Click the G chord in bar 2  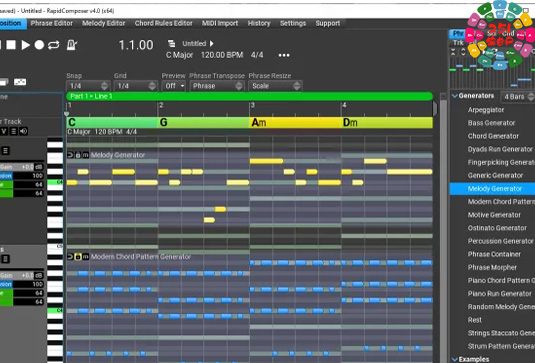point(204,122)
